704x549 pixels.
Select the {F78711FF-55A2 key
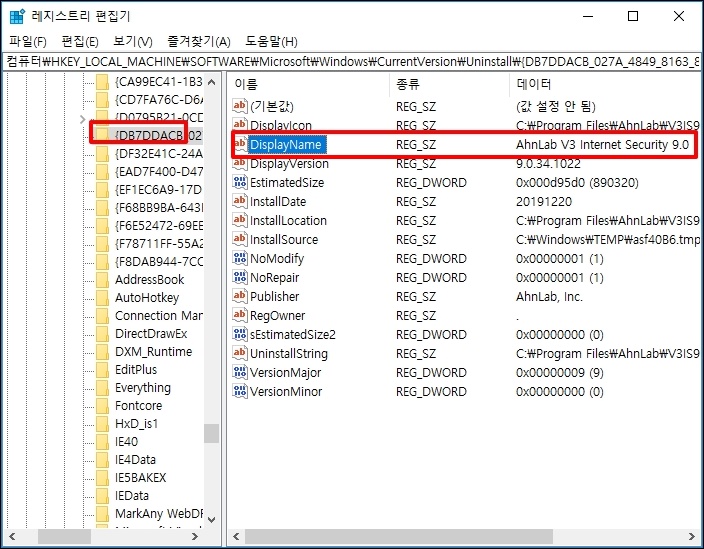(159, 244)
